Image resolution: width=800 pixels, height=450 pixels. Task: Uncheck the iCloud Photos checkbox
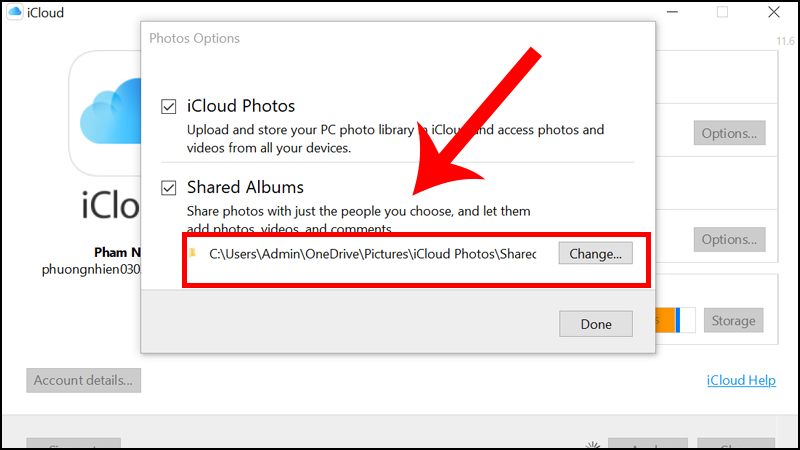pyautogui.click(x=170, y=106)
